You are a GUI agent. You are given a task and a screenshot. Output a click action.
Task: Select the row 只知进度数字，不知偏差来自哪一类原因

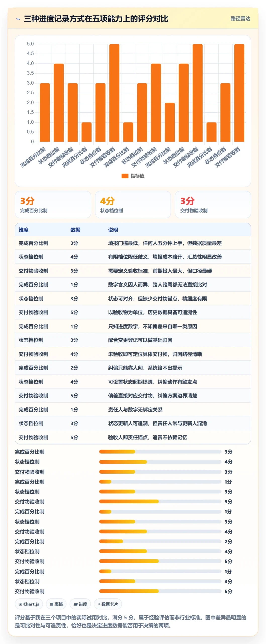click(133, 326)
